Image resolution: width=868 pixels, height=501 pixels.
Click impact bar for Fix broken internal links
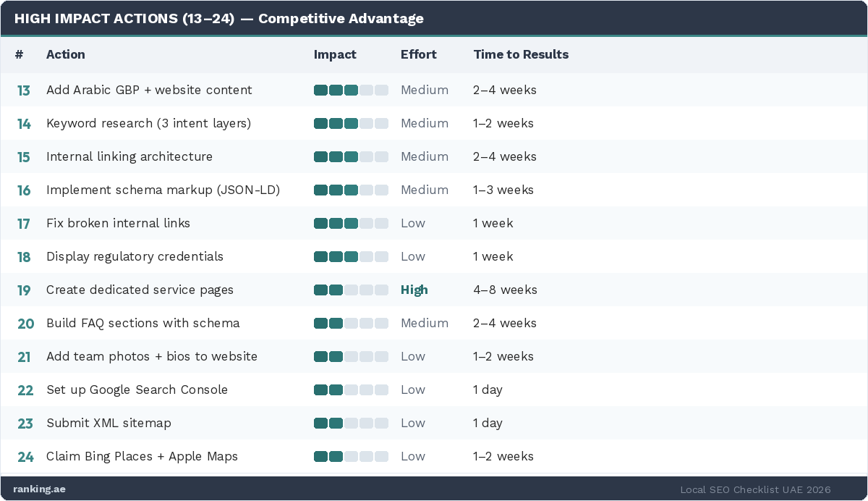[x=351, y=224]
